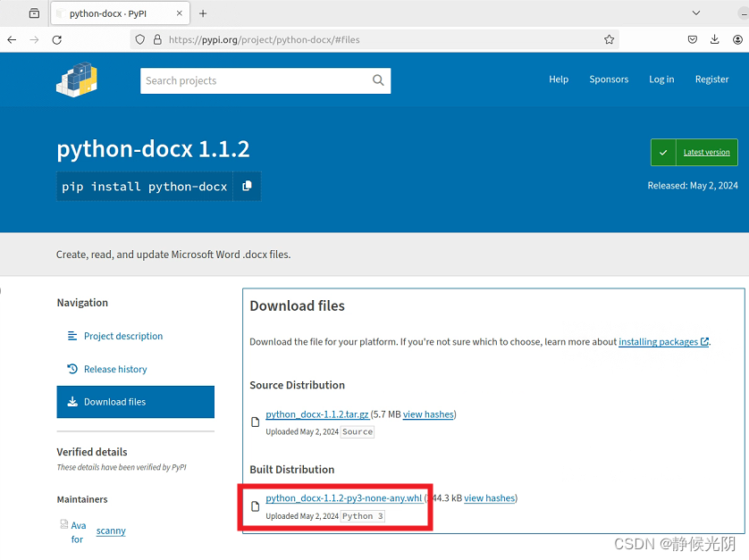Click the python-docx 1.1.2 heading
Viewport: 749px width, 560px height.
coord(153,149)
